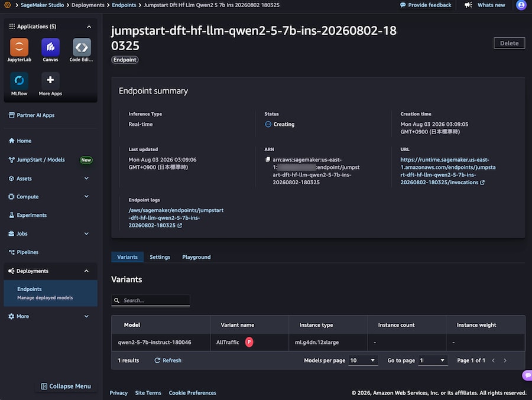Go to next page arrow in pagination
Screen dimensions: 532x400
(x=505, y=360)
